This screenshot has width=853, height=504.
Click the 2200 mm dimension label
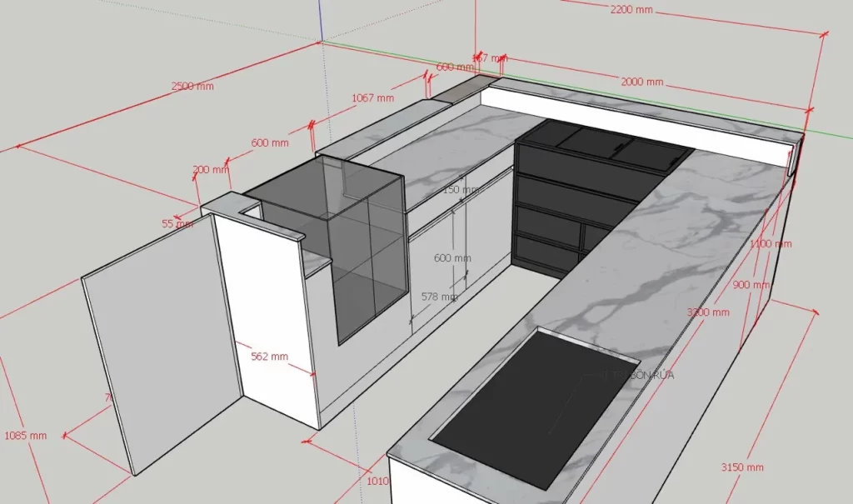631,11
